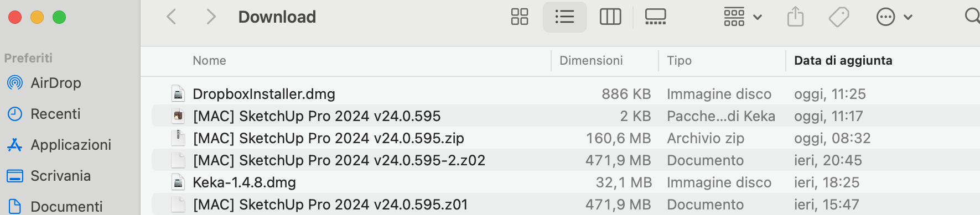Switch to icon grid view
This screenshot has width=980, height=215.
click(520, 17)
